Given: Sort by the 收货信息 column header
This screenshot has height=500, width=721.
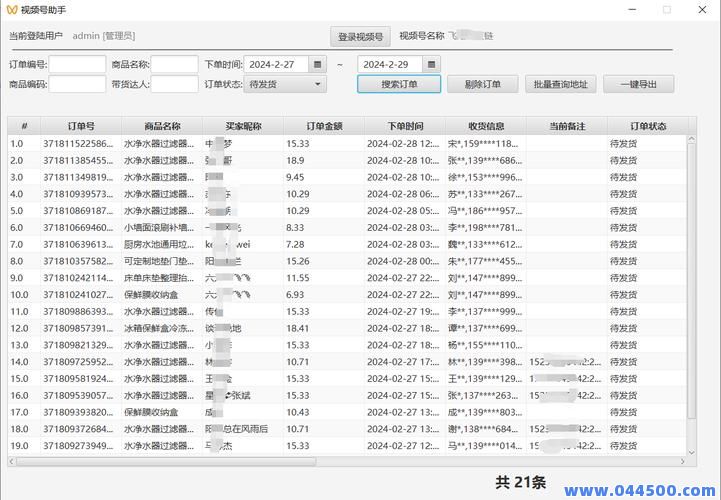Looking at the screenshot, I should [x=486, y=126].
